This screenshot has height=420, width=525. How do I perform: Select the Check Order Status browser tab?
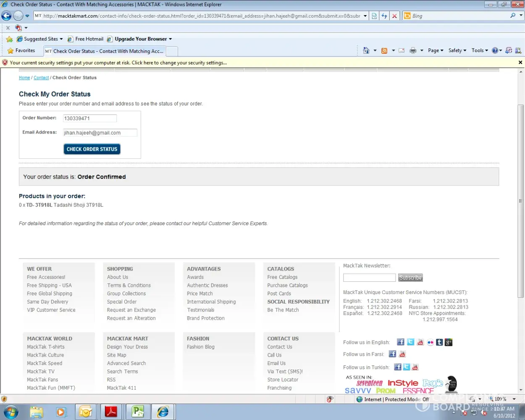(105, 51)
